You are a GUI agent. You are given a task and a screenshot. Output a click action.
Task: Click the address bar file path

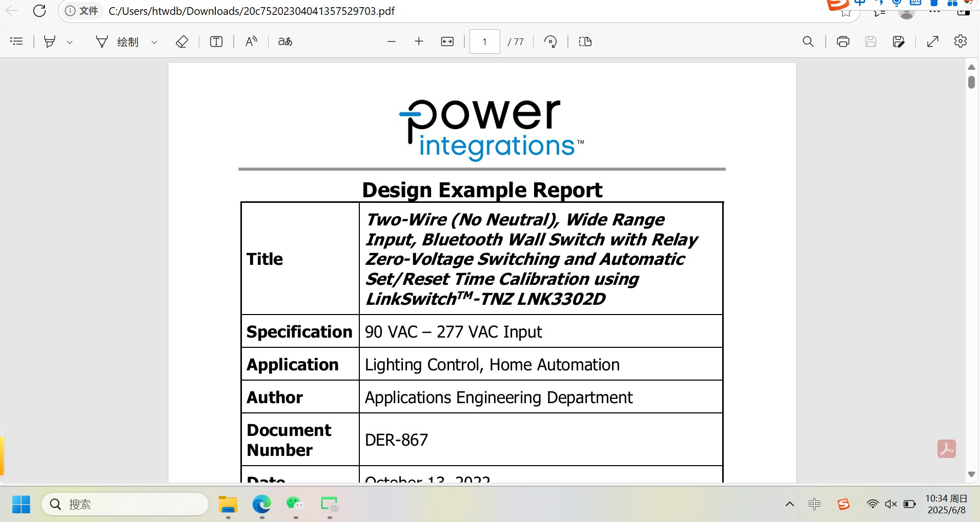pyautogui.click(x=252, y=11)
